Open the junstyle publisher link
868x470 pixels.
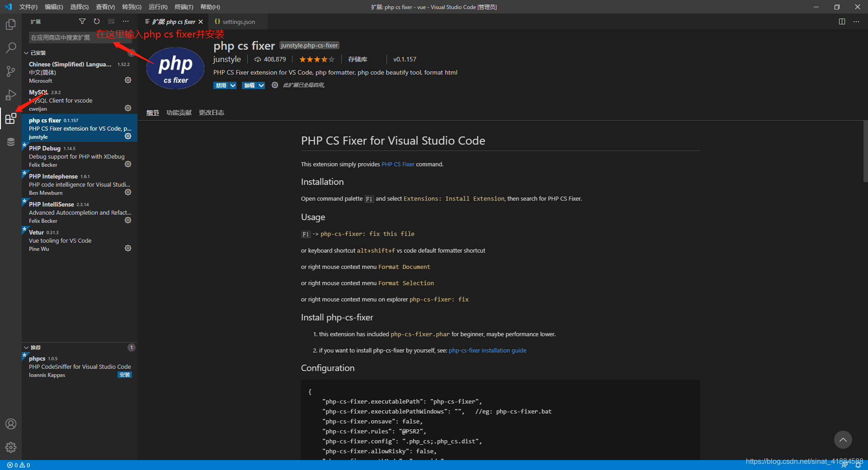(227, 59)
